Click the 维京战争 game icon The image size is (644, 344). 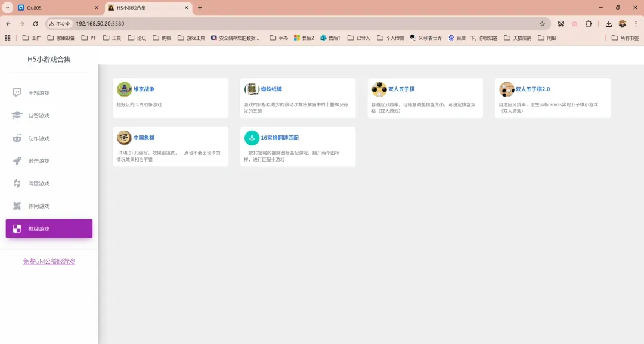(x=124, y=89)
